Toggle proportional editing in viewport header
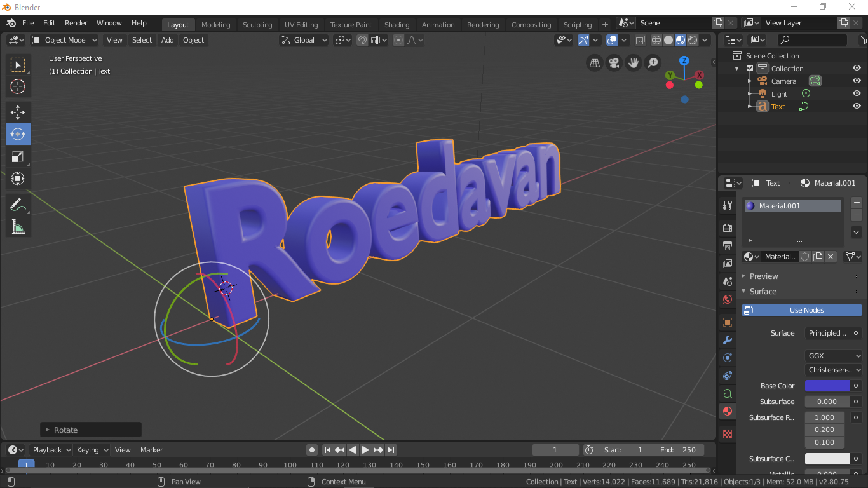868x488 pixels. coord(398,40)
